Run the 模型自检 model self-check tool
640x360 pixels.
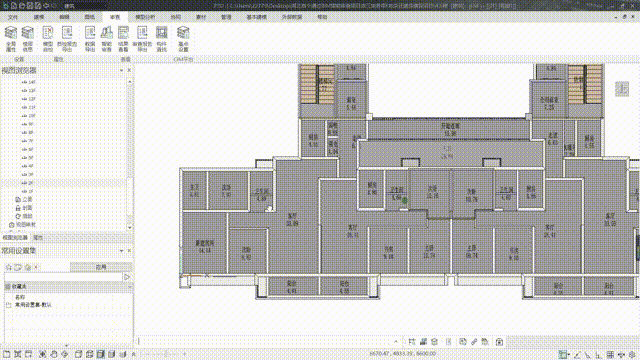click(48, 38)
